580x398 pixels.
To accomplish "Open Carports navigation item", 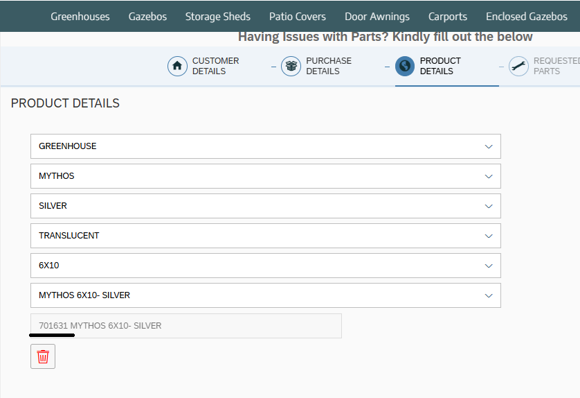I will click(x=448, y=17).
